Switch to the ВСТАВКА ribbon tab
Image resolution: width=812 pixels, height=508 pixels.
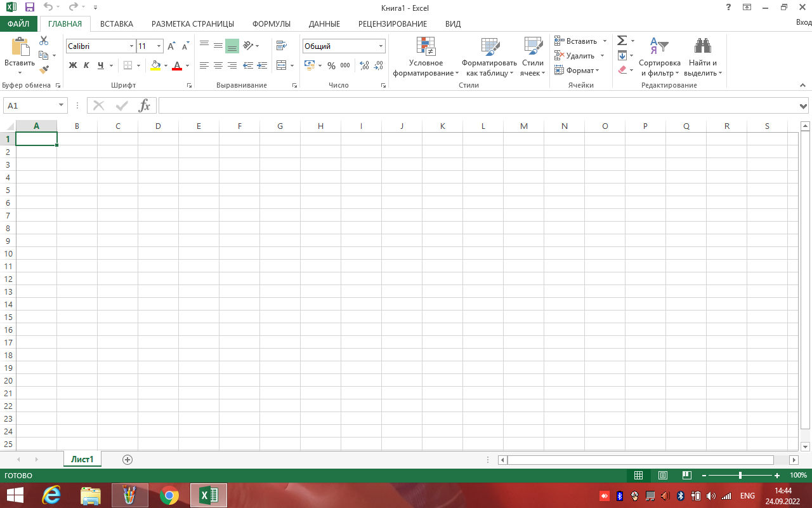pyautogui.click(x=117, y=24)
